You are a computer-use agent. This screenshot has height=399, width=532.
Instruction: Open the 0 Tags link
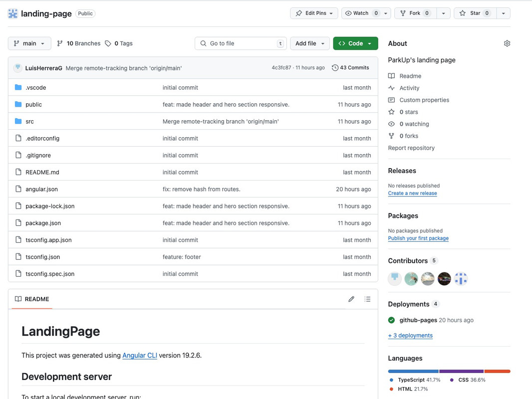(119, 43)
